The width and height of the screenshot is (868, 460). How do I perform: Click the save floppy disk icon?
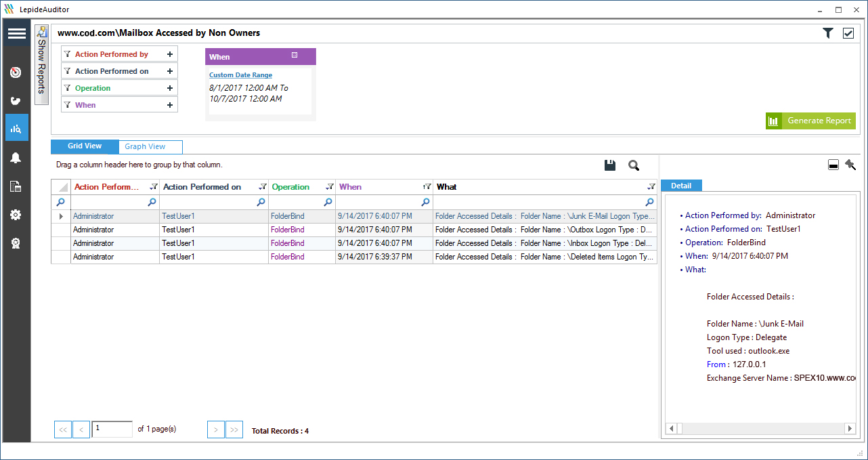tap(610, 165)
